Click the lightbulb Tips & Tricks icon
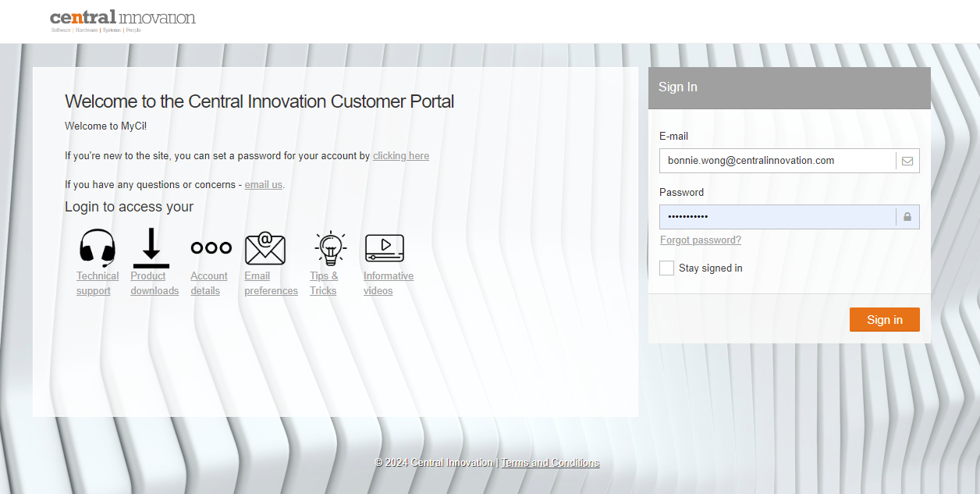Screen dimensions: 980x494 click(x=331, y=248)
